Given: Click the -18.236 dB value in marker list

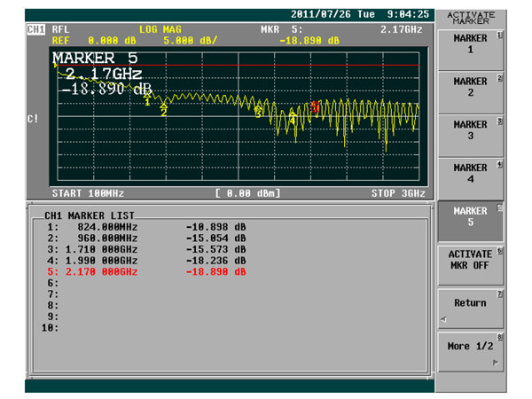Looking at the screenshot, I should 215,261.
